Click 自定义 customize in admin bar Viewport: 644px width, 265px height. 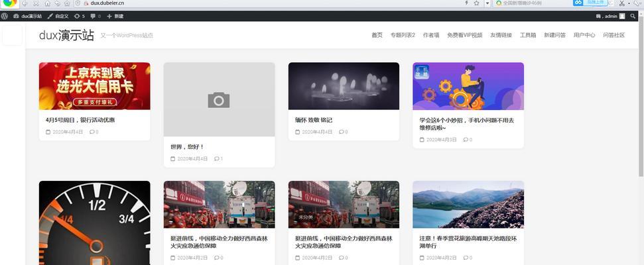point(58,16)
